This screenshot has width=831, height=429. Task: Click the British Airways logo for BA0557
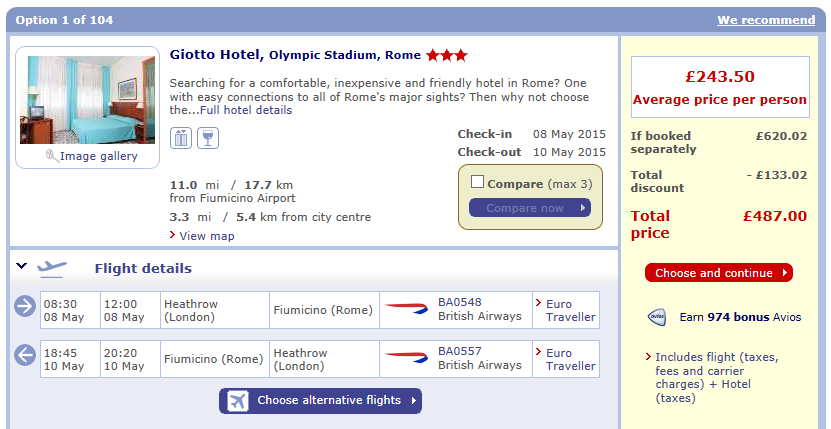(406, 356)
